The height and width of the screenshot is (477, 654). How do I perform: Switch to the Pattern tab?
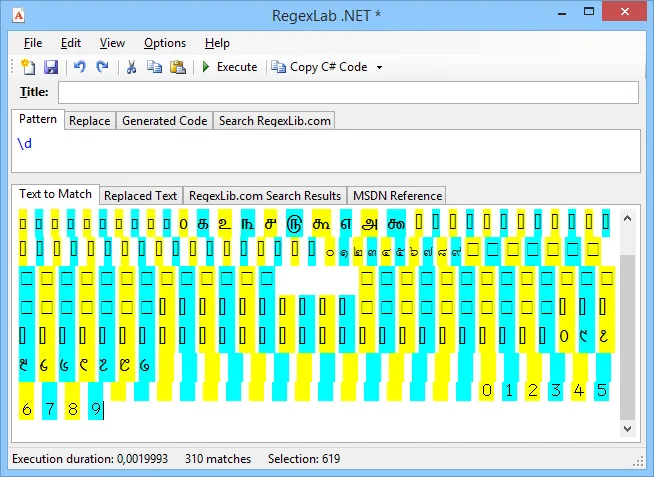pyautogui.click(x=38, y=119)
